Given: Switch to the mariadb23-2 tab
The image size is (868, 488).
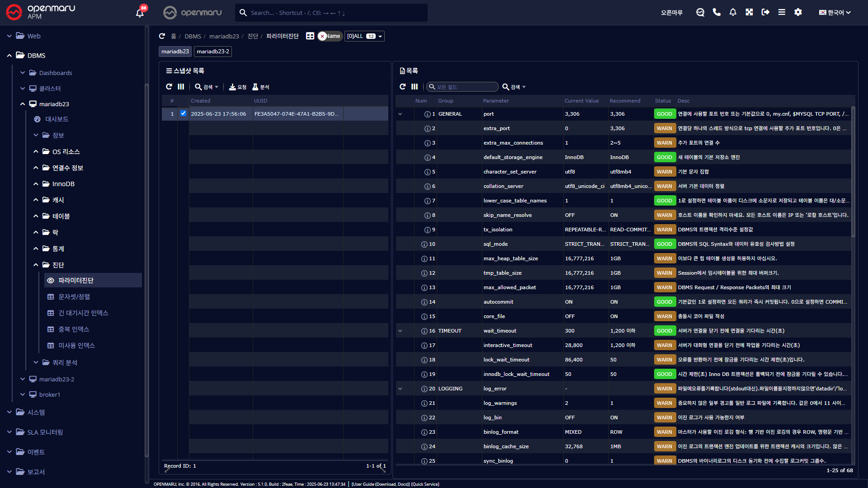Looking at the screenshot, I should pyautogui.click(x=213, y=52).
